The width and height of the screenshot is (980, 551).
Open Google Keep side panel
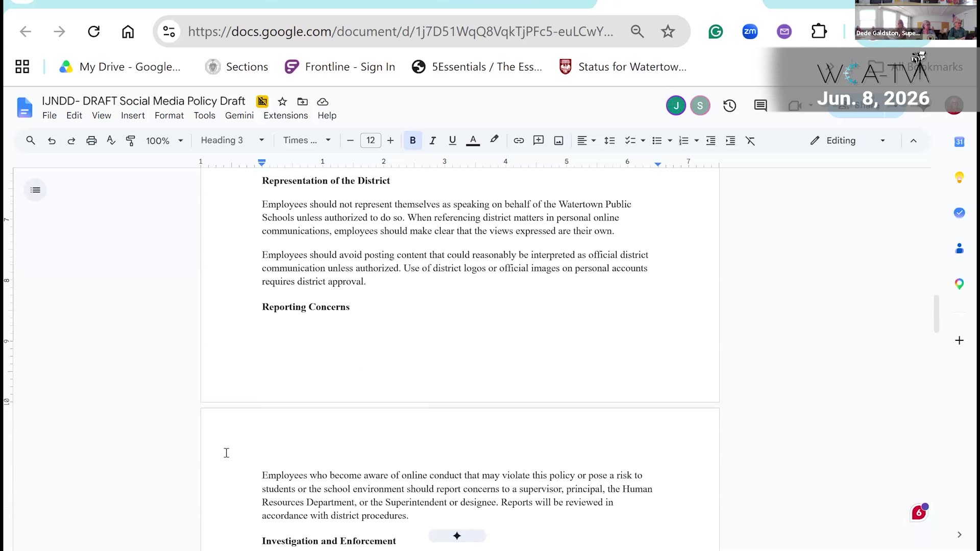point(959,178)
